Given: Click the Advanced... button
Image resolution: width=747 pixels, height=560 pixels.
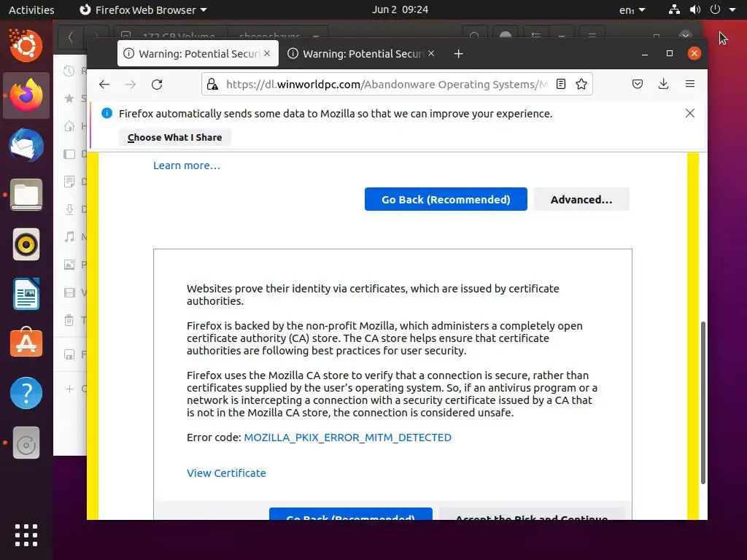Looking at the screenshot, I should point(581,199).
